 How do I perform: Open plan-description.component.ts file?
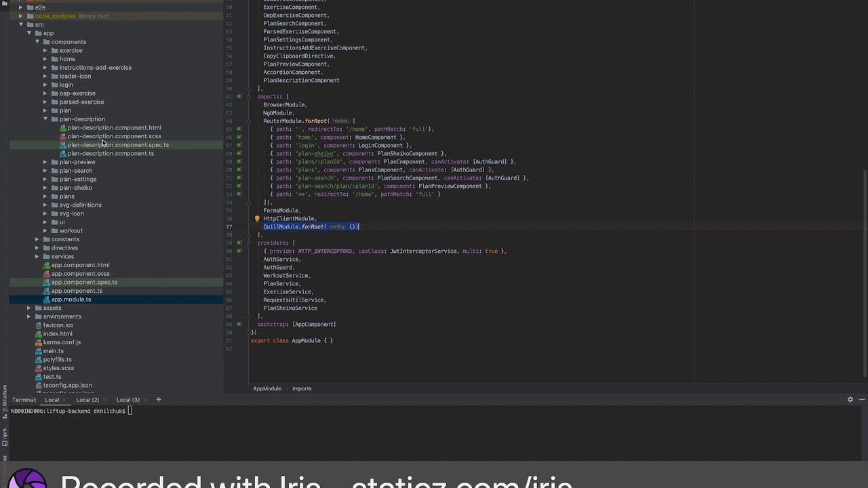click(x=111, y=153)
